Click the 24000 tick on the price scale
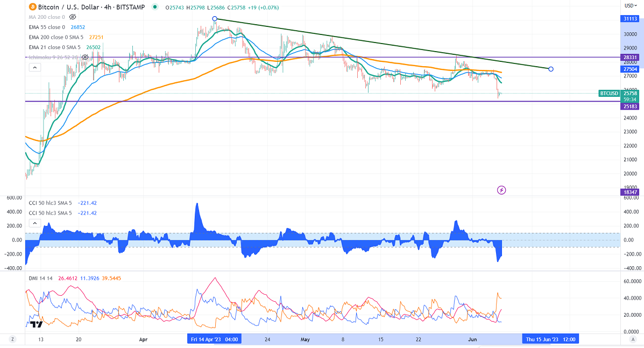Image resolution: width=644 pixels, height=348 pixels. [631, 118]
